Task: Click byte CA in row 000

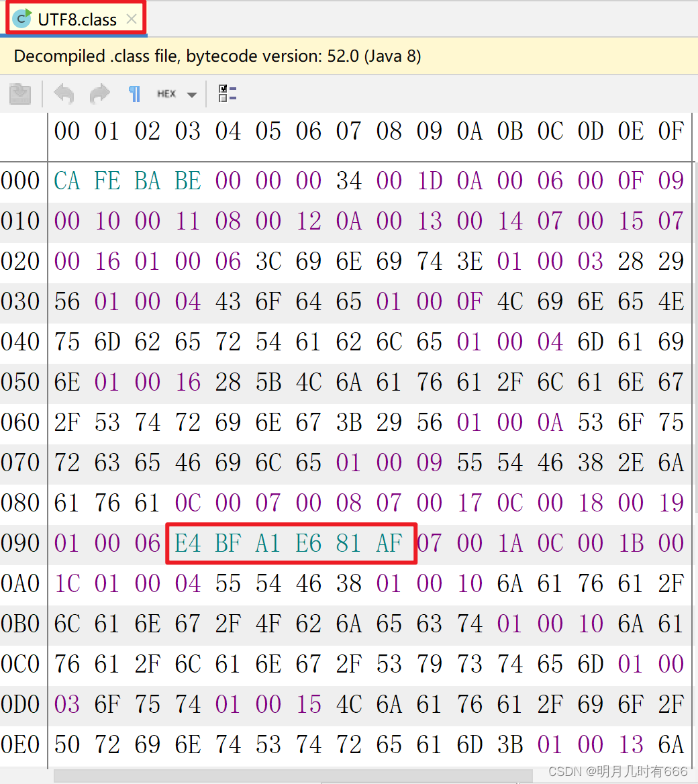Action: 67,181
